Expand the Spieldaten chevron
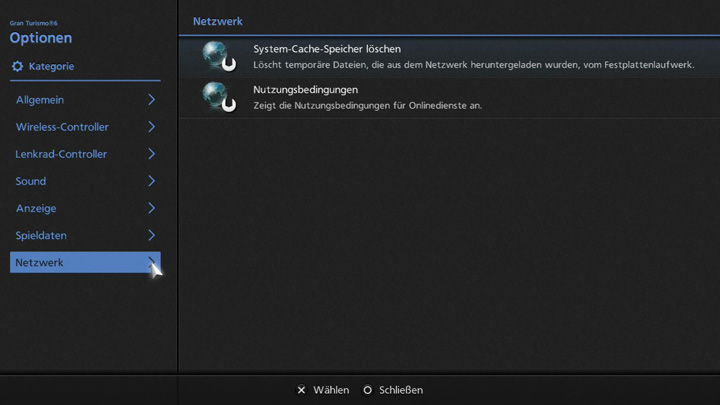 (x=152, y=235)
